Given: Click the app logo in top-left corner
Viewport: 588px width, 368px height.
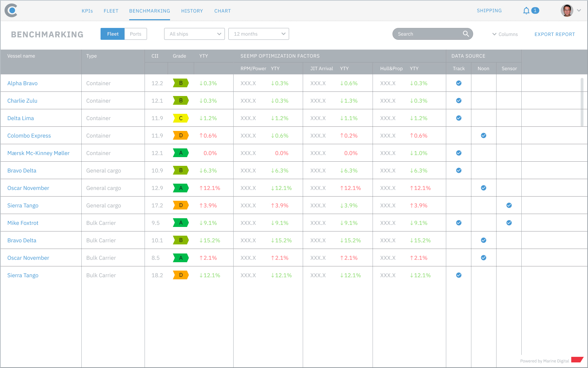Looking at the screenshot, I should click(x=11, y=10).
